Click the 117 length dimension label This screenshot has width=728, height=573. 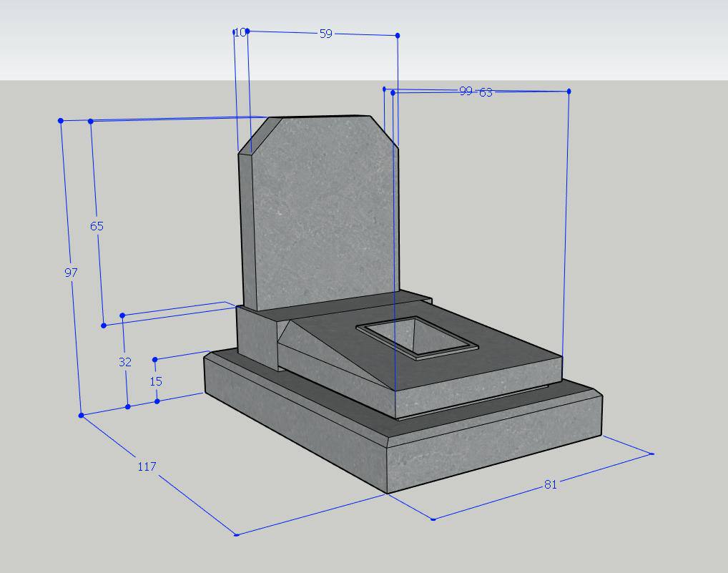click(147, 466)
